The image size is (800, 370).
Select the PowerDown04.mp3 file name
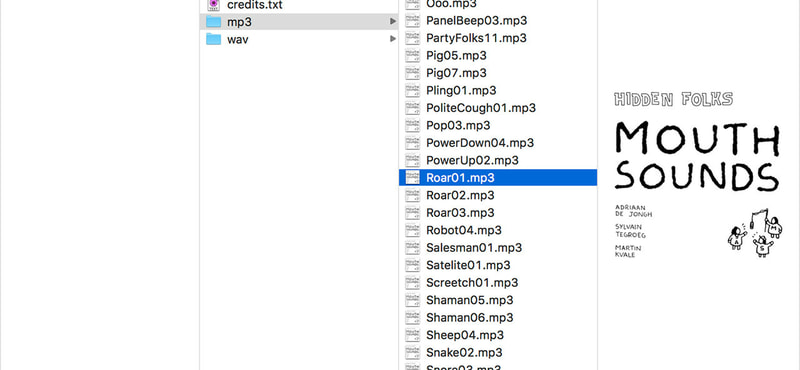coord(480,143)
